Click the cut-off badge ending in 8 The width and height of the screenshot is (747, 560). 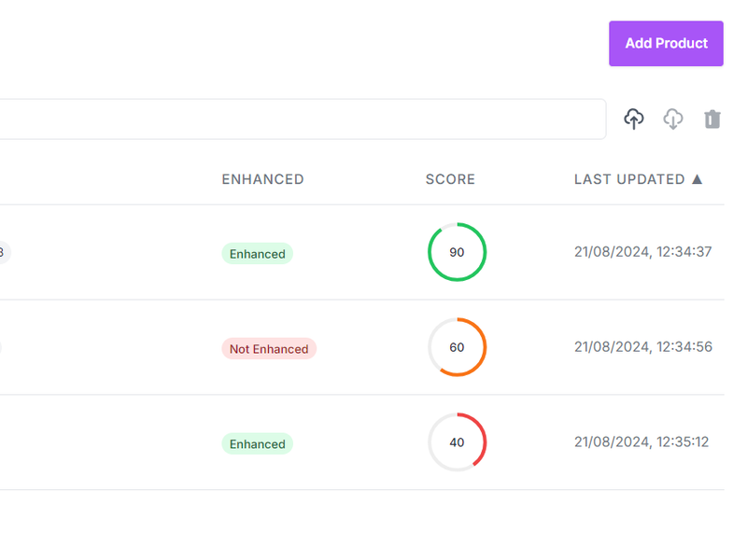pos(4,252)
